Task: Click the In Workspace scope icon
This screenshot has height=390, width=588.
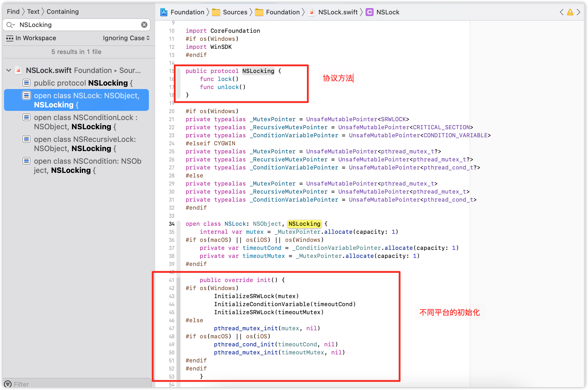Action: point(10,38)
